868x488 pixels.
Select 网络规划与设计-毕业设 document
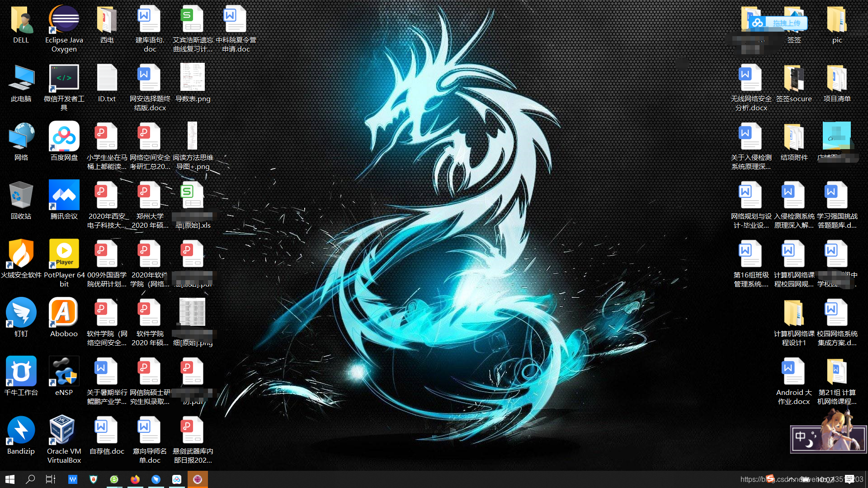[751, 205]
